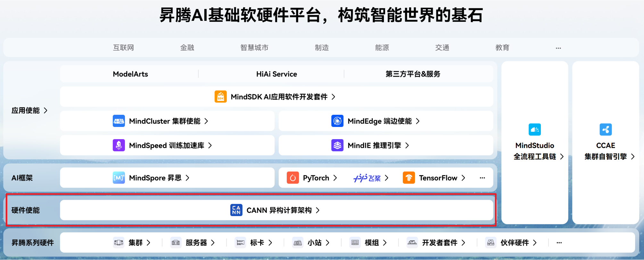Click the MindCluster blue icon

(x=119, y=121)
